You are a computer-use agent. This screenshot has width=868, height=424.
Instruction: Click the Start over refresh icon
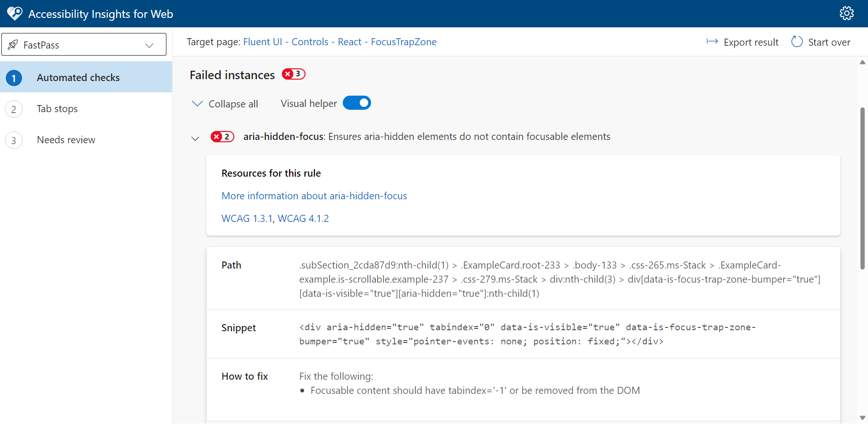point(797,41)
